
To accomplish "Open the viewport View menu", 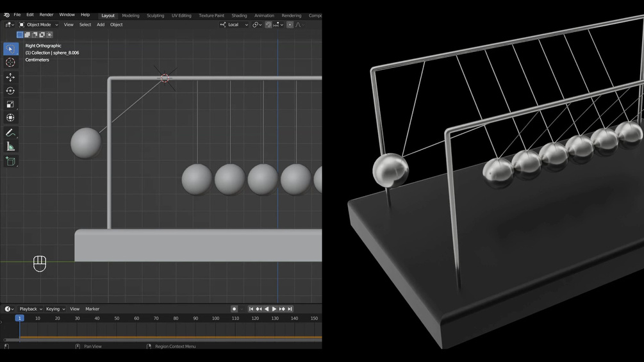I will (69, 24).
